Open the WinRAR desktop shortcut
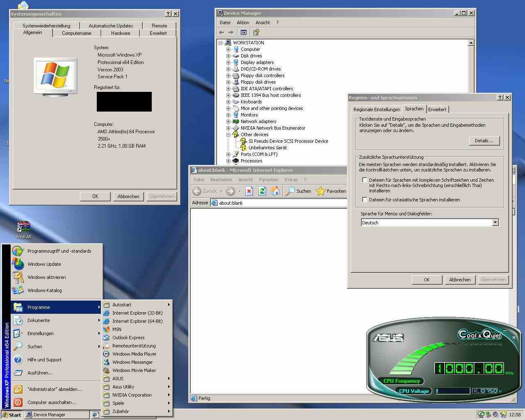Image resolution: width=525 pixels, height=420 pixels. coord(23,230)
